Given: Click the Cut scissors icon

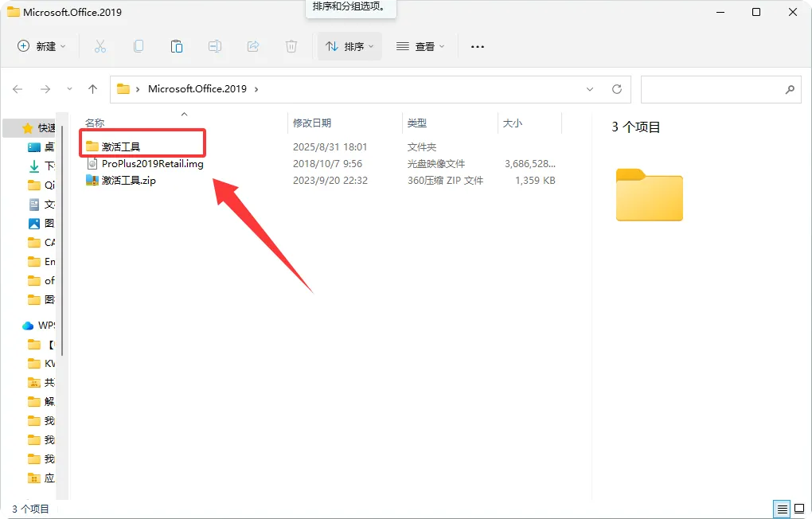Looking at the screenshot, I should pos(100,47).
